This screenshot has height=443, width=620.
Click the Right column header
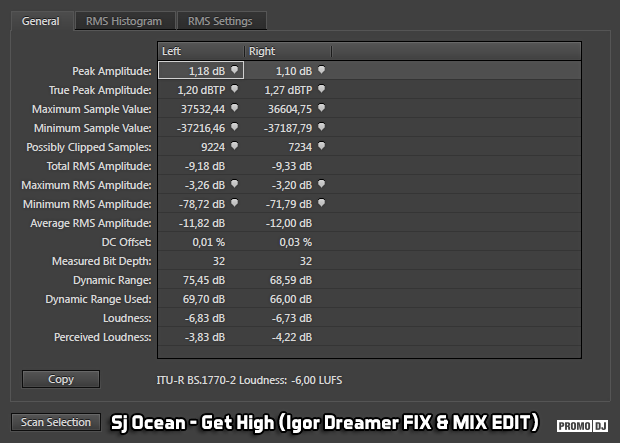click(287, 51)
